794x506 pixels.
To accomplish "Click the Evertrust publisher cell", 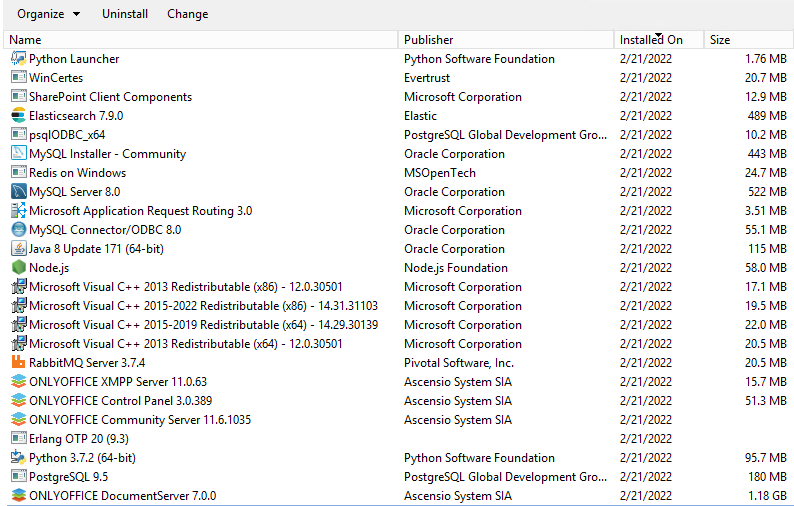I will [427, 77].
